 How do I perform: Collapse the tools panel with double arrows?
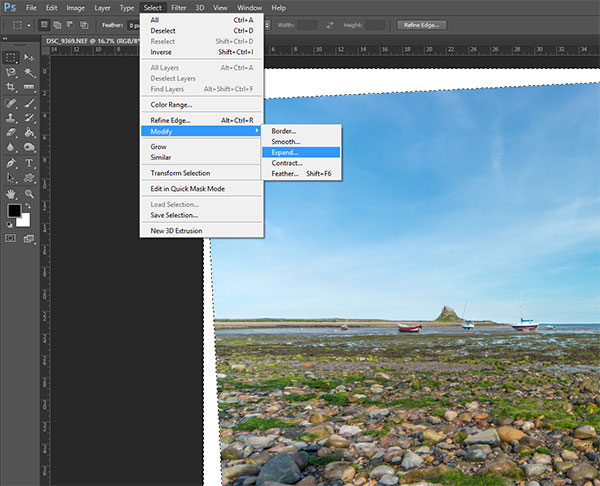5,38
